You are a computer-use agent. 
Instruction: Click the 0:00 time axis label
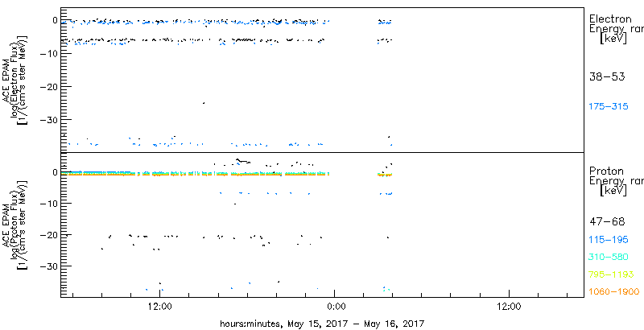pyautogui.click(x=335, y=307)
